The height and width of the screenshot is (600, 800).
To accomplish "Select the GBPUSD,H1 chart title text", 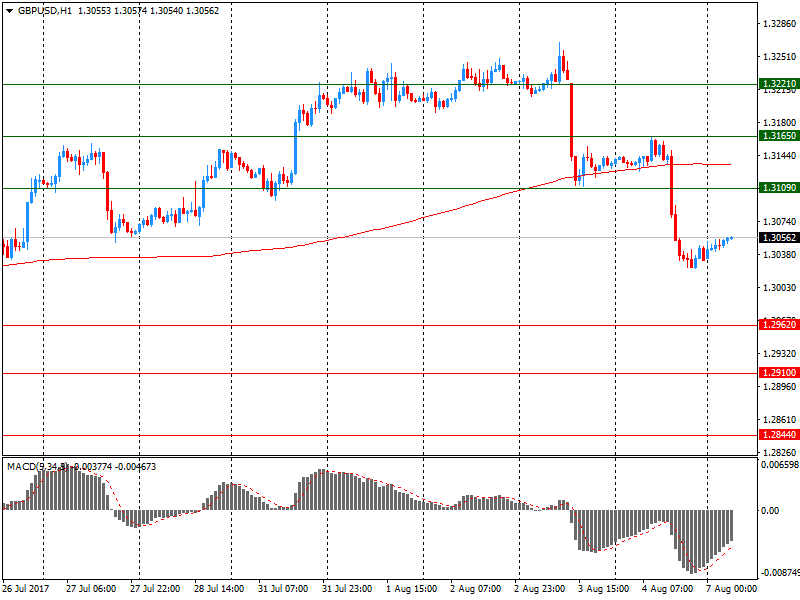I will 45,11.
